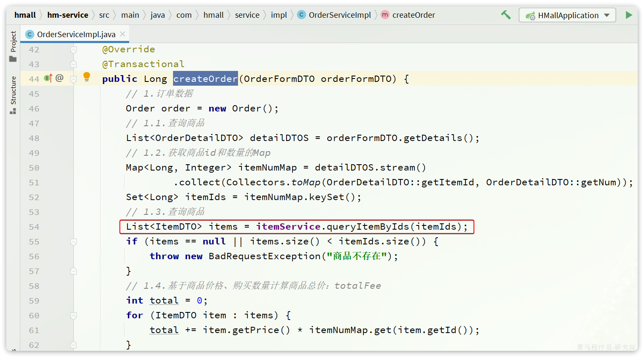Screen dimensions: 644x358
Task: Click 'impl' in the breadcrumb navigation
Action: point(279,15)
